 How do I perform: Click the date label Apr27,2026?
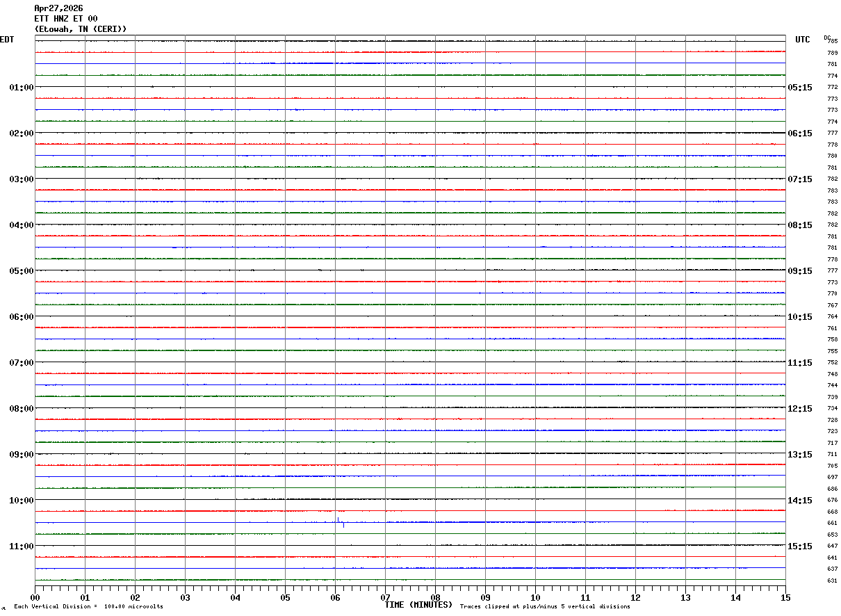click(x=58, y=8)
